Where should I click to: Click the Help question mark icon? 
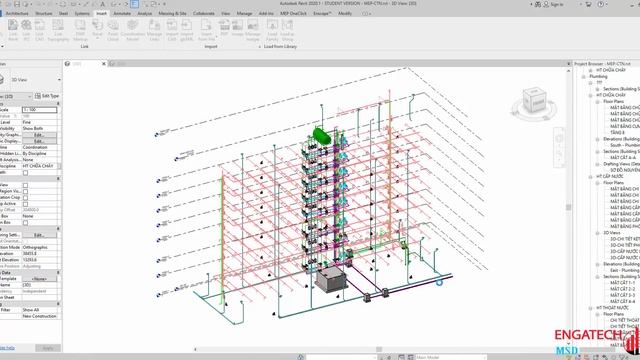(x=601, y=4)
